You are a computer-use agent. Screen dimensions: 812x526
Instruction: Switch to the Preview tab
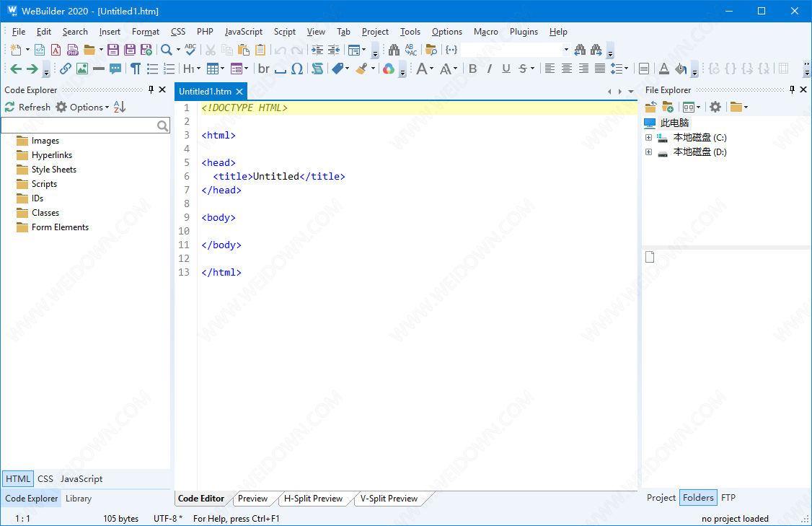click(x=252, y=499)
